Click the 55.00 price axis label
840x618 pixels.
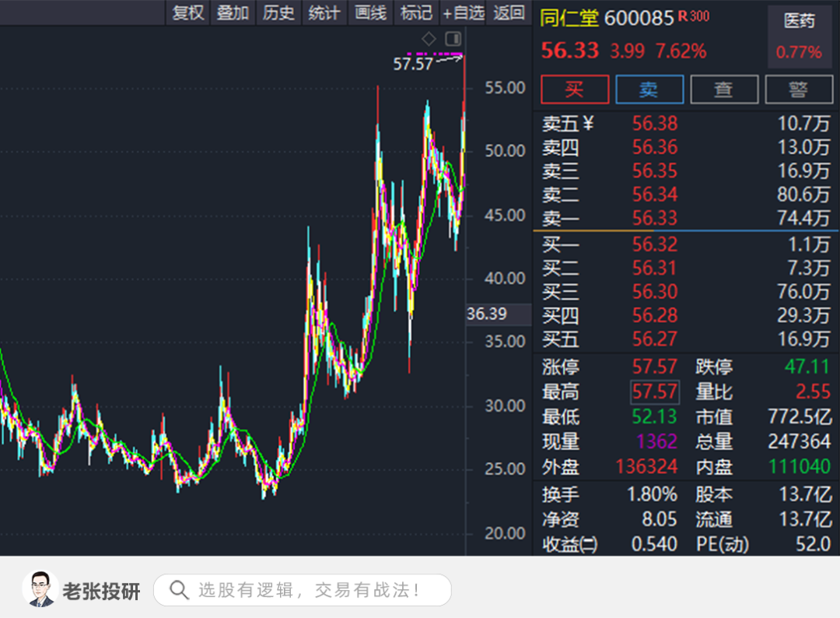click(505, 87)
